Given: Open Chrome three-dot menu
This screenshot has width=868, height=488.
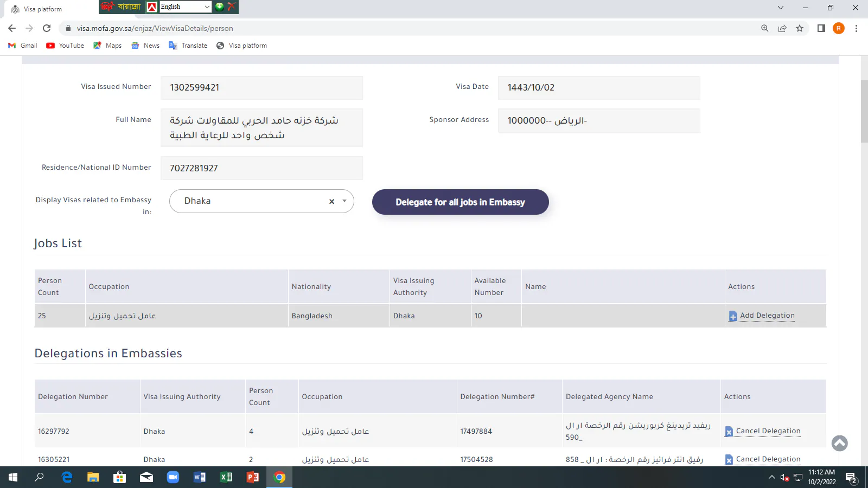Looking at the screenshot, I should [856, 28].
